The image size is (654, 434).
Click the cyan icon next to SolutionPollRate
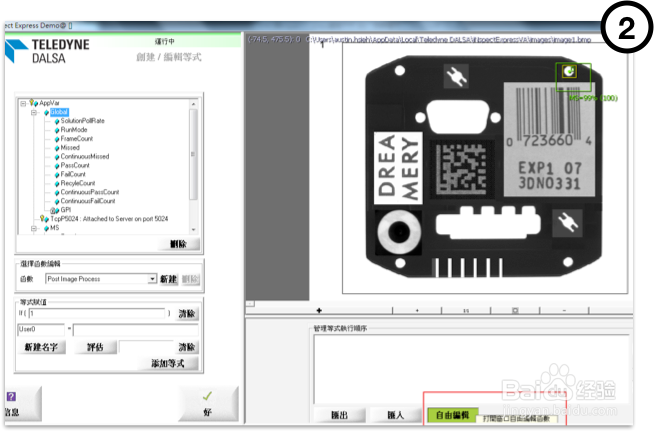(x=57, y=121)
